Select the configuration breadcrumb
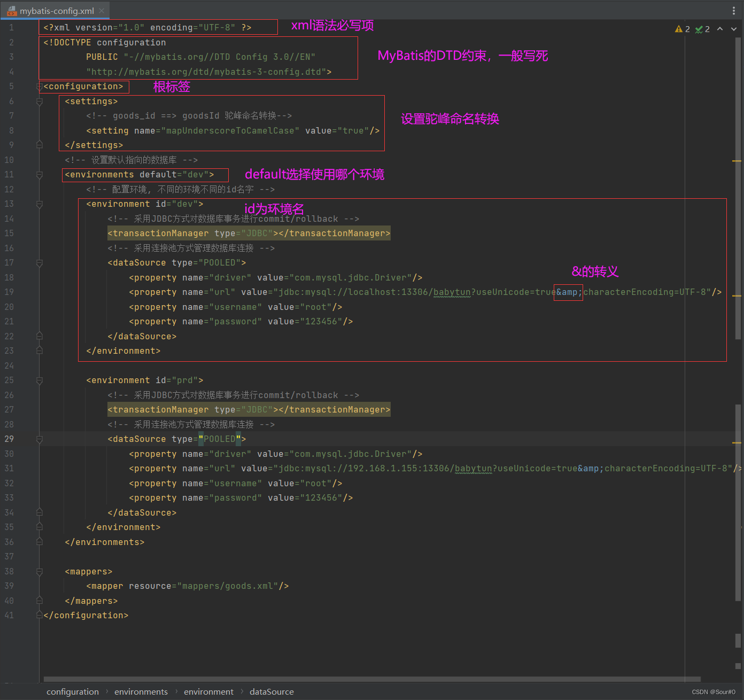The image size is (744, 700). coord(73,691)
